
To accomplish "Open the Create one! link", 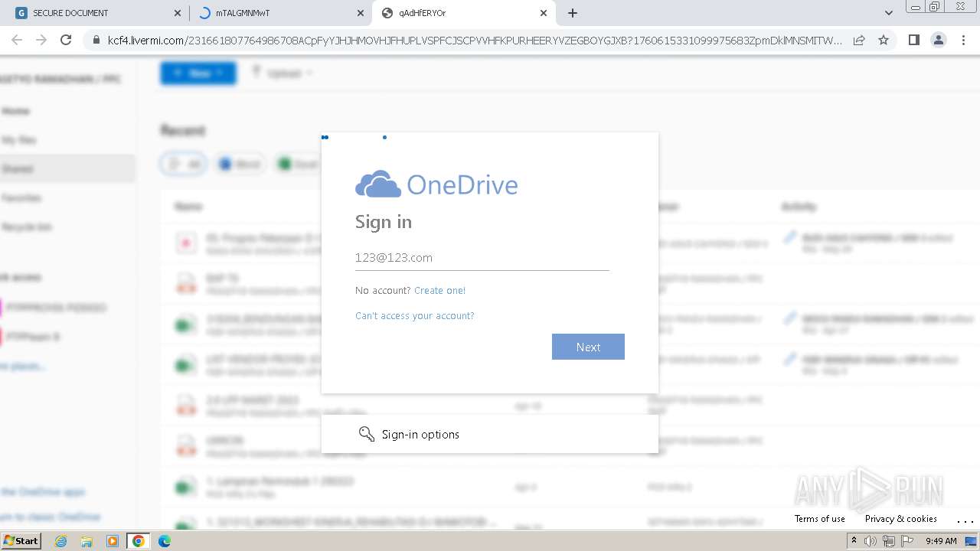I will pos(439,291).
